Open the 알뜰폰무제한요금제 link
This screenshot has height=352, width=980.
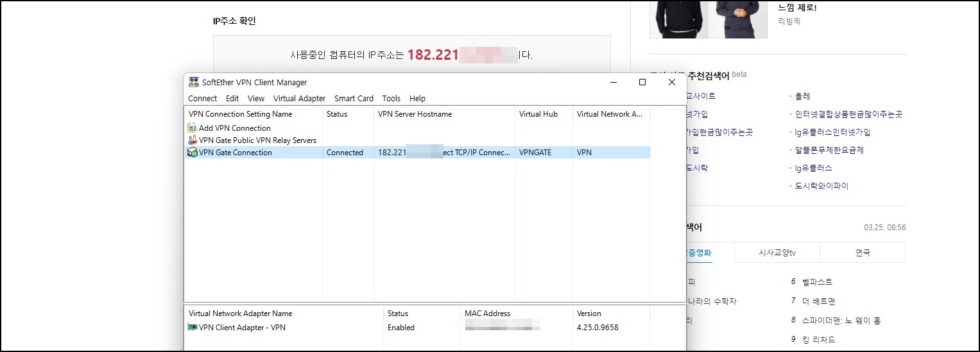click(829, 150)
